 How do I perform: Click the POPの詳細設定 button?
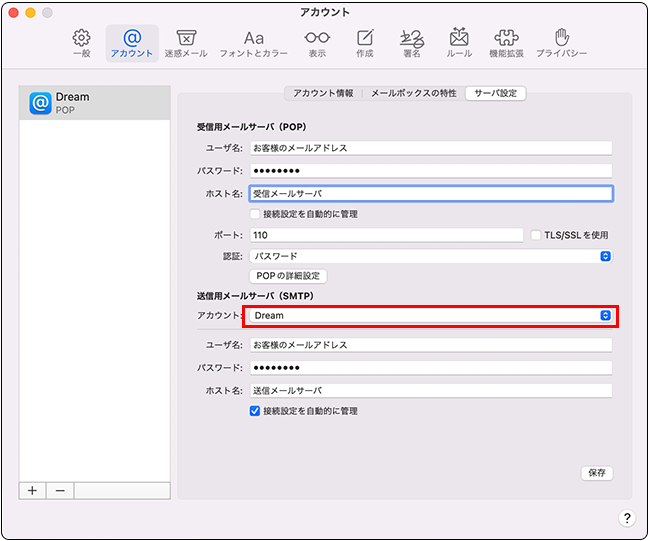point(288,276)
